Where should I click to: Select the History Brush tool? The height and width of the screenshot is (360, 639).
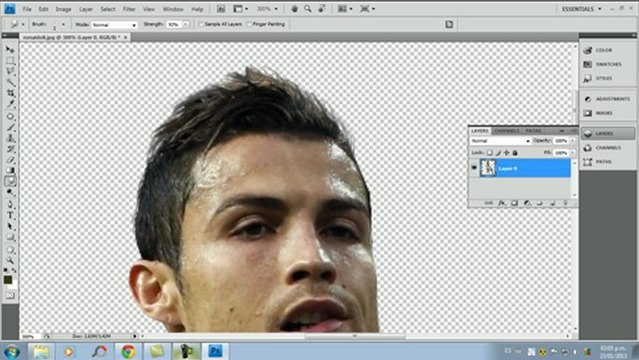[x=10, y=149]
